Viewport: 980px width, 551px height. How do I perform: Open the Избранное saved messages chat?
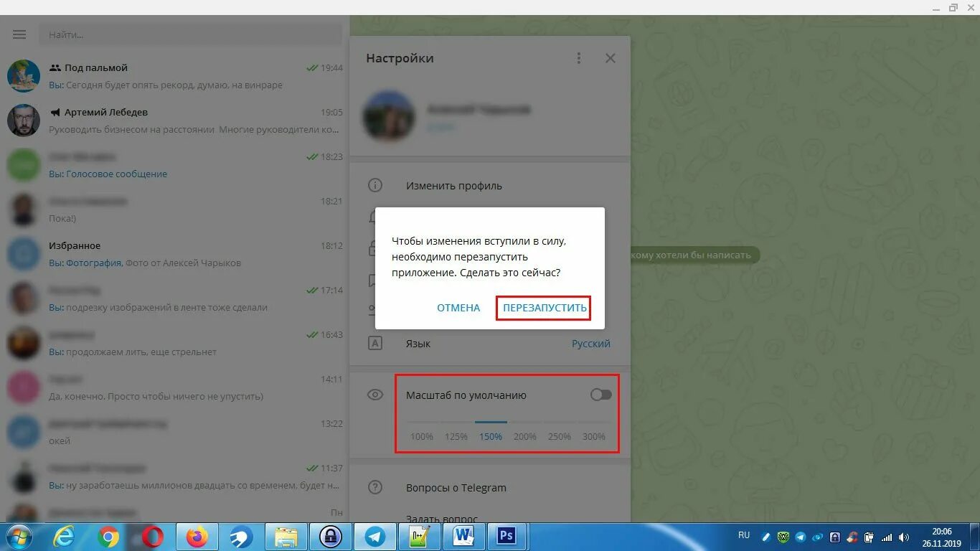175,254
